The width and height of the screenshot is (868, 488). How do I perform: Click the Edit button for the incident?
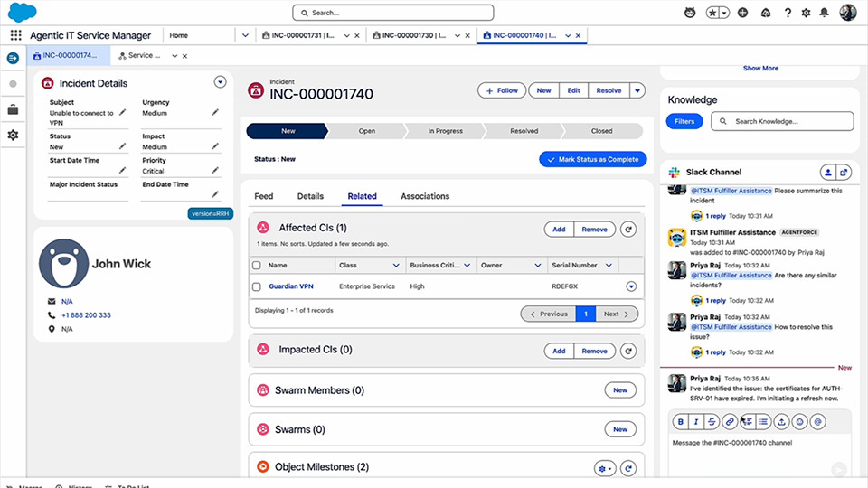573,90
